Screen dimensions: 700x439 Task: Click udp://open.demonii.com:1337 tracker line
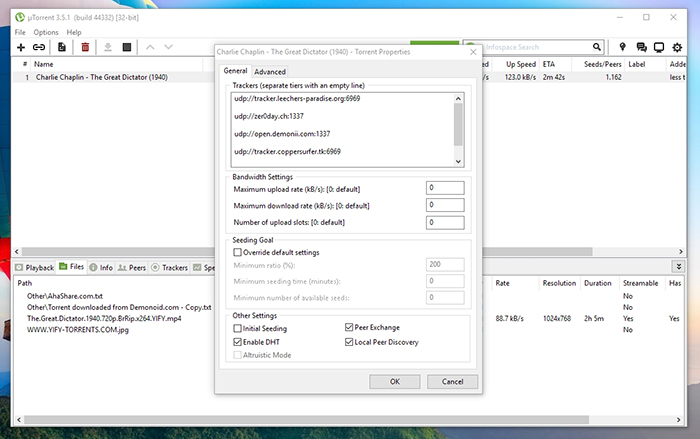[282, 134]
